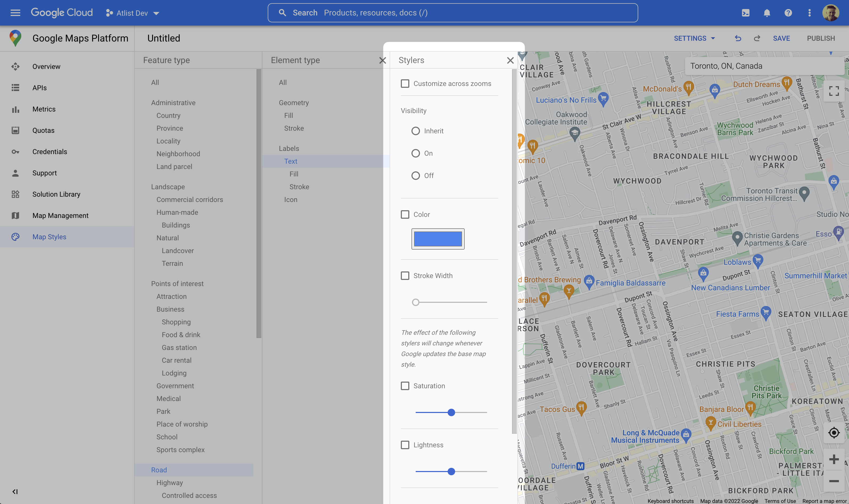Select the Credentials key icon in sidebar
The height and width of the screenshot is (504, 849).
coord(16,151)
